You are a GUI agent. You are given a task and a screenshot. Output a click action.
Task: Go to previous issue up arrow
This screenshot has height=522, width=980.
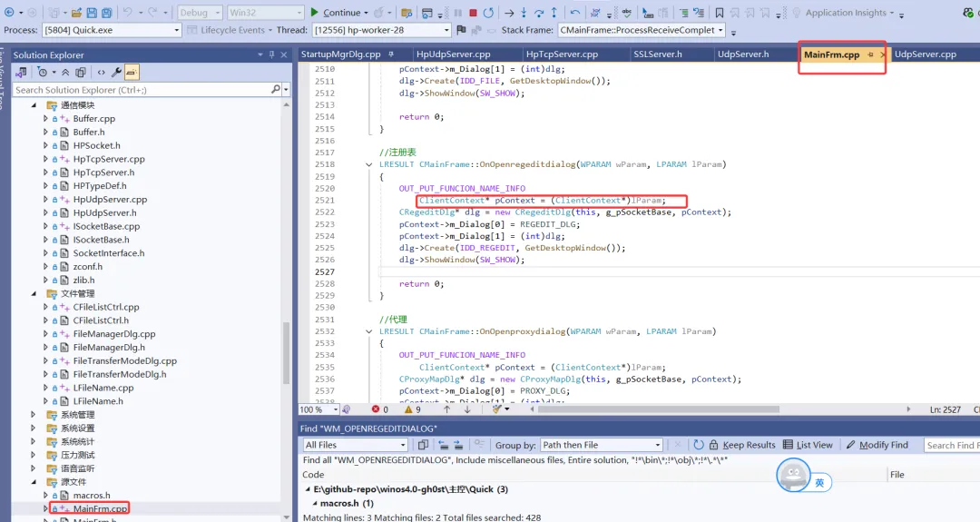446,409
